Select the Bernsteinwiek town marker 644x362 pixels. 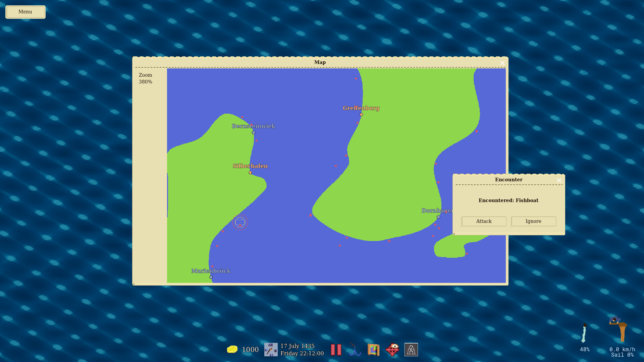(254, 132)
